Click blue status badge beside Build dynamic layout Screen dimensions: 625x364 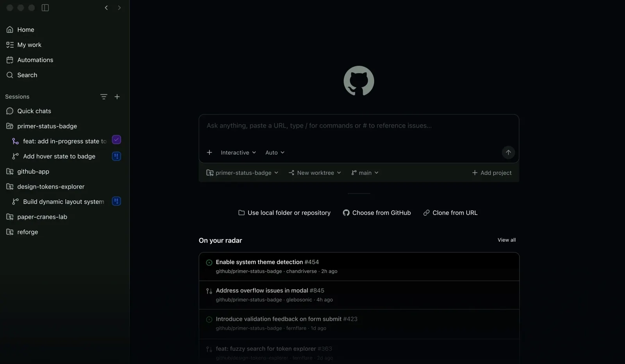tap(116, 201)
